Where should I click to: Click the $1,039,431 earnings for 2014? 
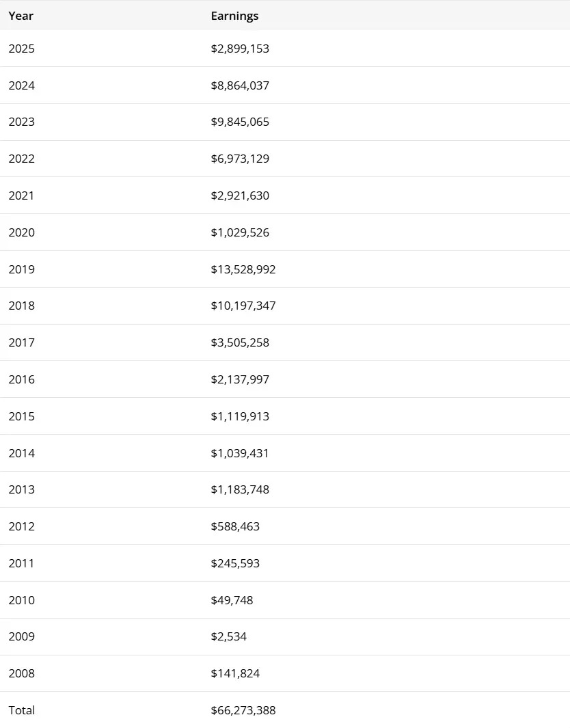[x=239, y=453]
